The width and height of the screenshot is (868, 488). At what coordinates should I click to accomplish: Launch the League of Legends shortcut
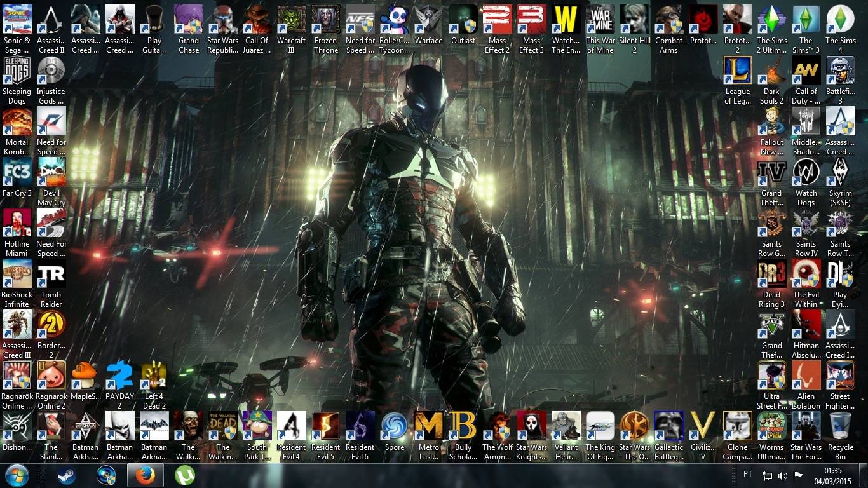[738, 70]
